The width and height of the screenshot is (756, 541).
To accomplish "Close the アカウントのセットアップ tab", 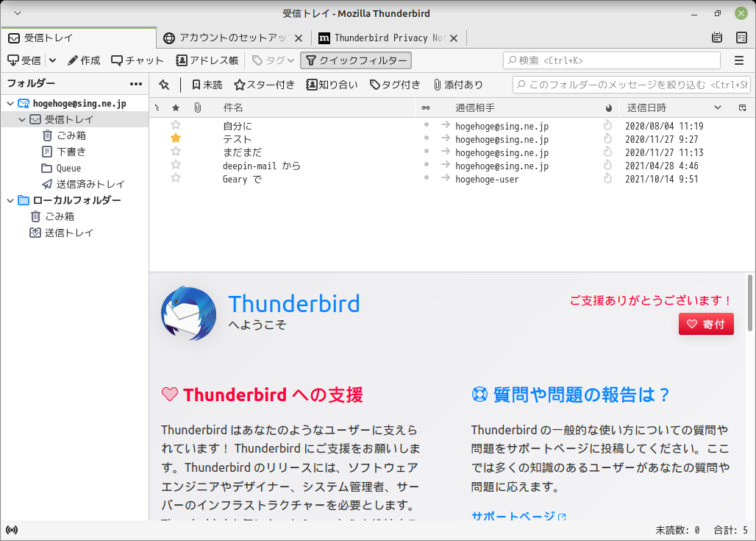I will [299, 38].
